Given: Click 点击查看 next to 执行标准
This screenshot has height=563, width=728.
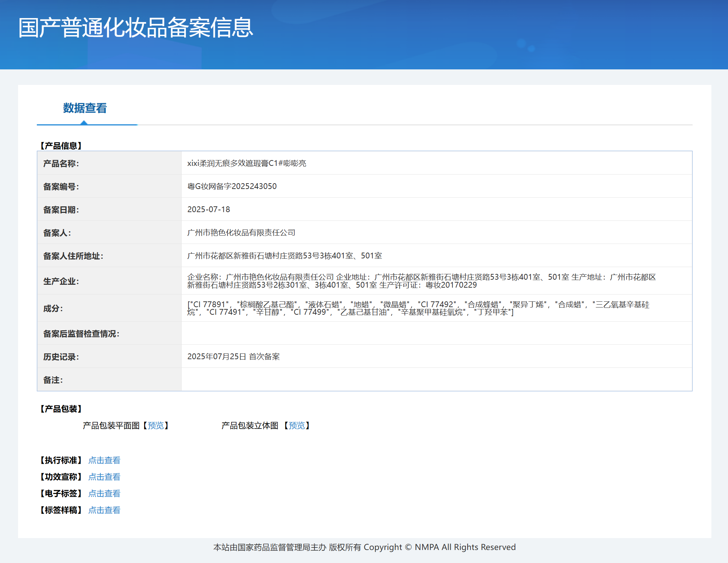Looking at the screenshot, I should [x=104, y=460].
